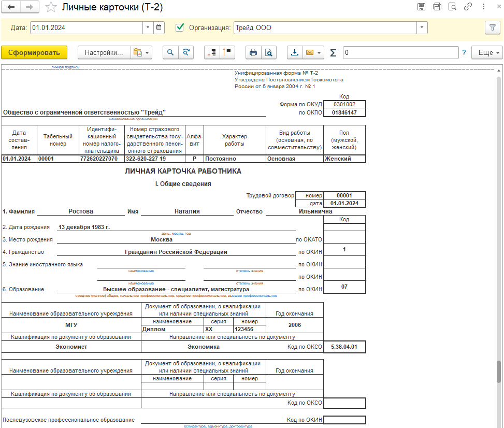Go back with the left arrow button
The image size is (504, 428).
click(x=11, y=7)
